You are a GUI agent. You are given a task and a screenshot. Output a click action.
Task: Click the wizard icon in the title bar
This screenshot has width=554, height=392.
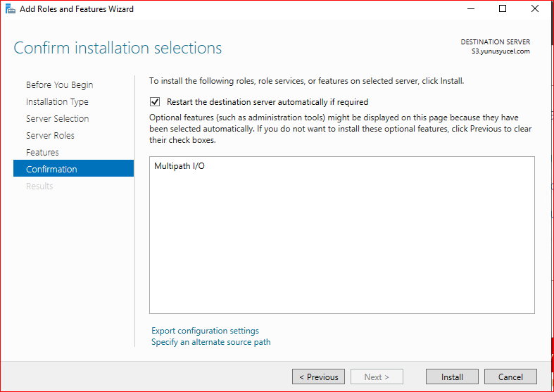10,9
